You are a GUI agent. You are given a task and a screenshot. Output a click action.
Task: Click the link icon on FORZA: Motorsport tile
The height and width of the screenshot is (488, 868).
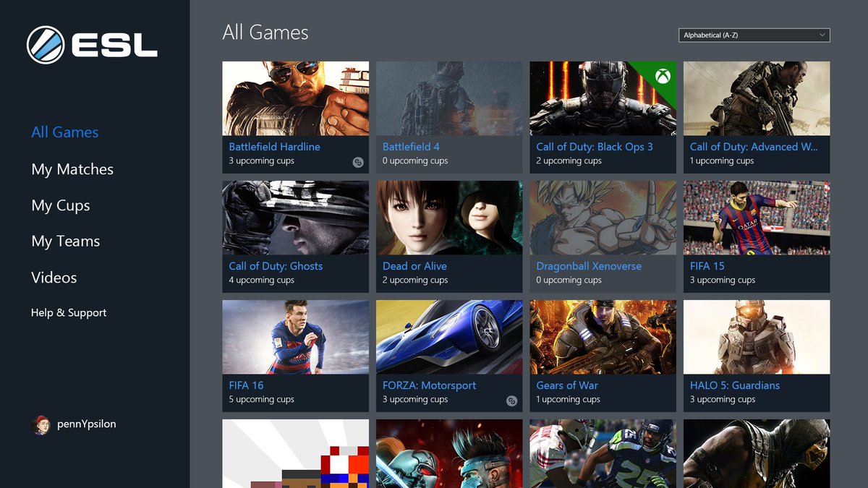tap(512, 401)
